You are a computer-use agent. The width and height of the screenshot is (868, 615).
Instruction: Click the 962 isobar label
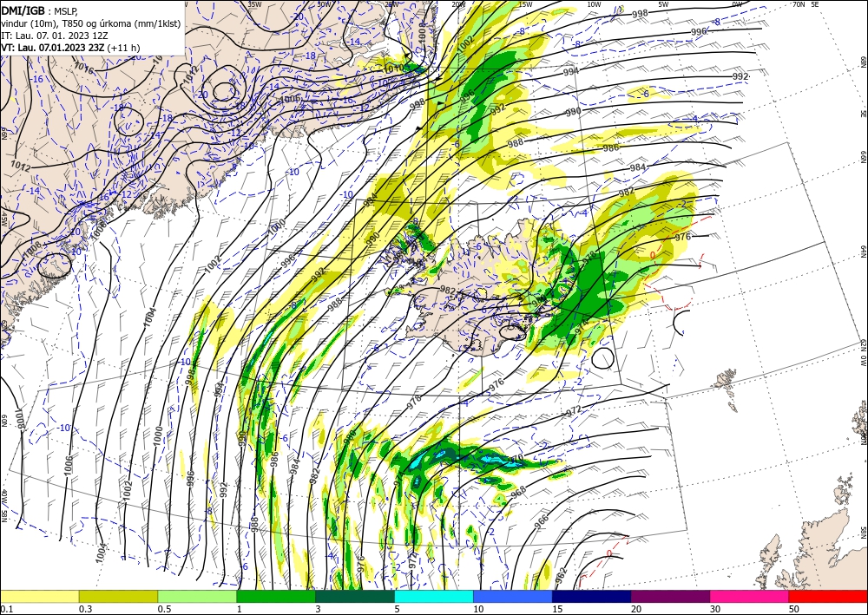tap(562, 575)
